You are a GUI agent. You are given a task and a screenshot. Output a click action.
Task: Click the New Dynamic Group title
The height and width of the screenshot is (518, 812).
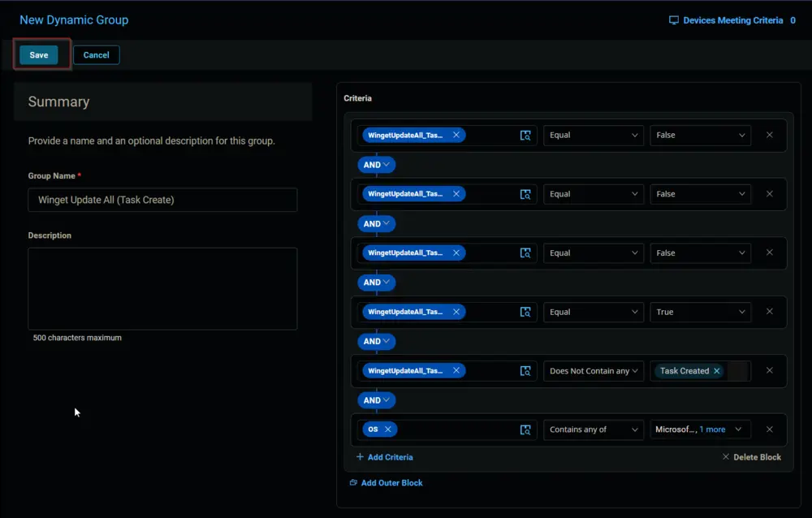pos(74,20)
